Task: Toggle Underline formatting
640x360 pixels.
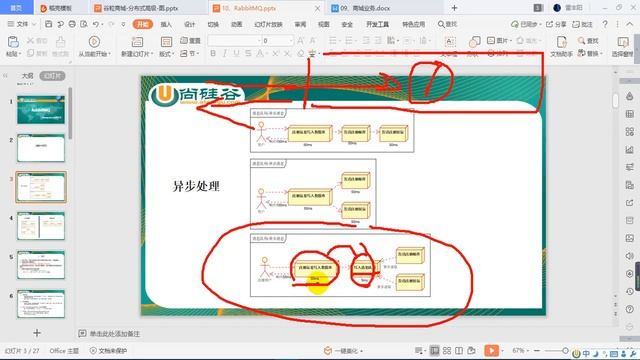Action: click(236, 53)
